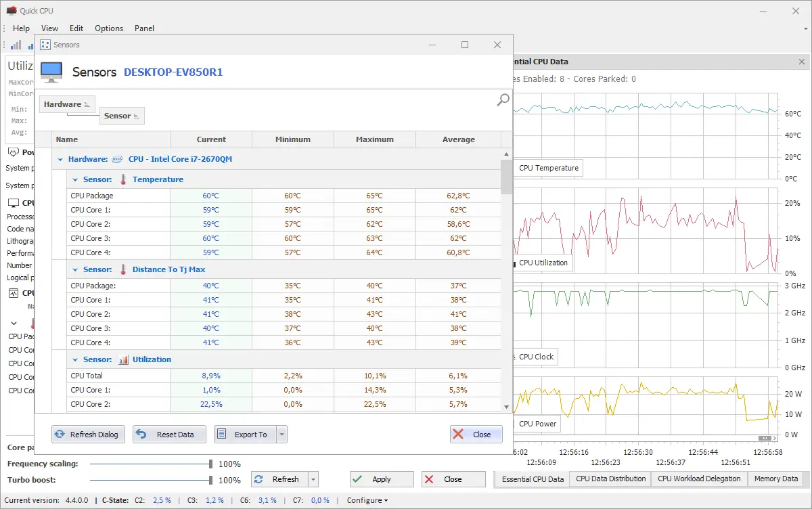Click the Turbo boost slider handle

click(211, 480)
